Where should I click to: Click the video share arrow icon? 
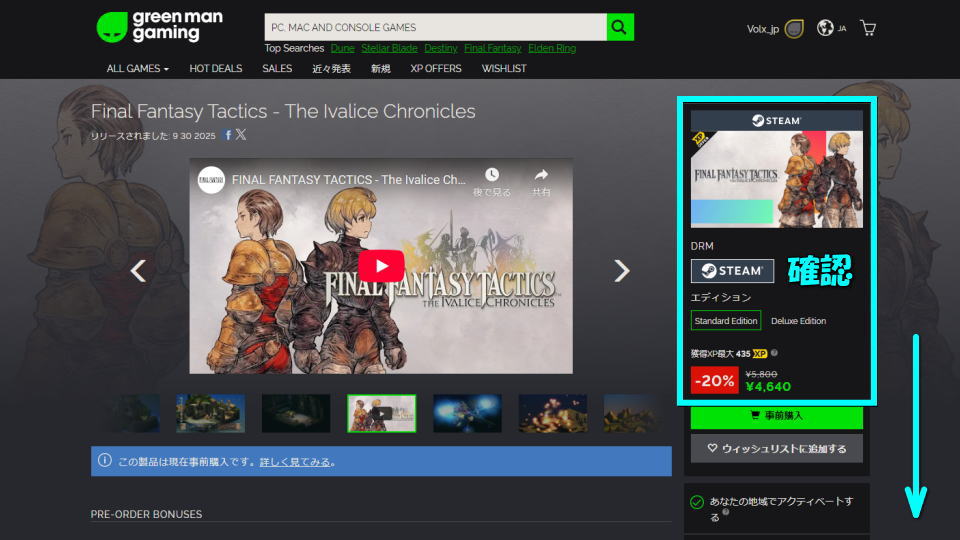(x=541, y=175)
